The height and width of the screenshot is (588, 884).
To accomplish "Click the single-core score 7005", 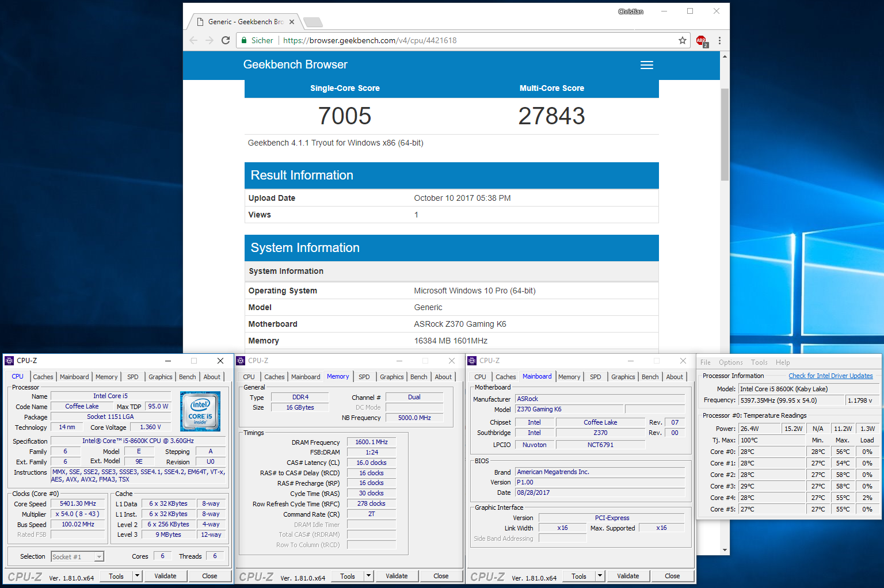I will click(x=345, y=116).
